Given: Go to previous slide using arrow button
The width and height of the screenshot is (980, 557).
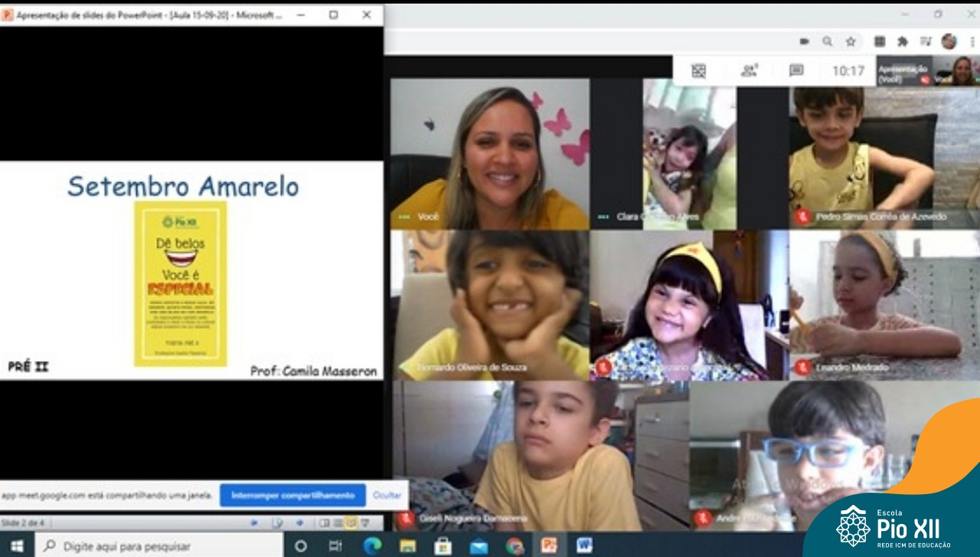Looking at the screenshot, I should (255, 523).
